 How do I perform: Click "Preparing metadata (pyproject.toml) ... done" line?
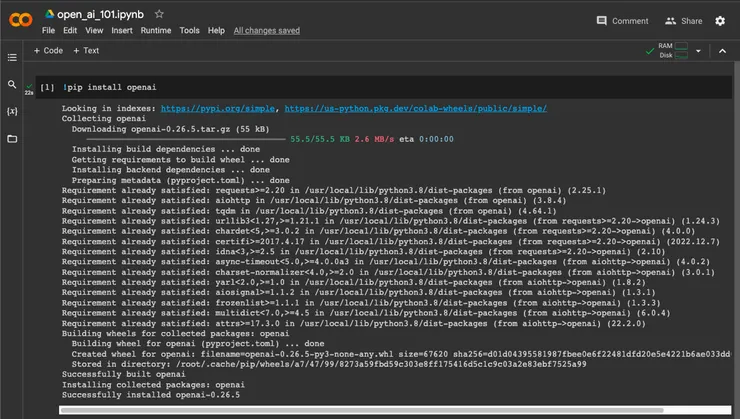tap(181, 180)
